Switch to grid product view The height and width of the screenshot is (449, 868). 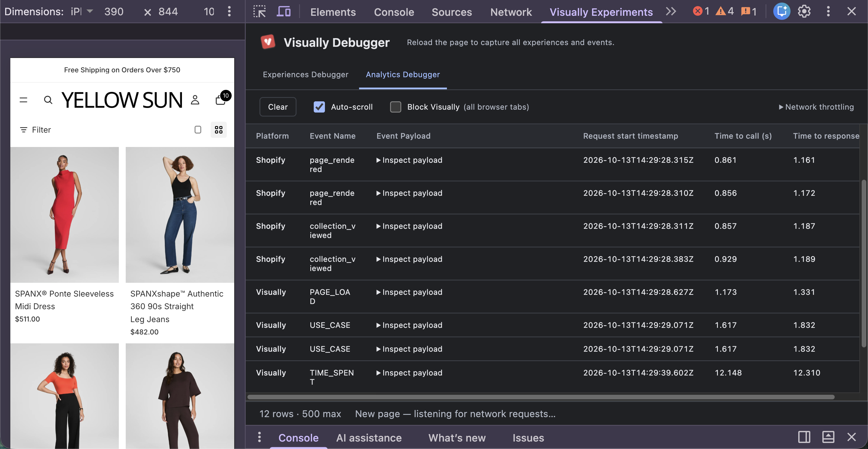pos(219,130)
